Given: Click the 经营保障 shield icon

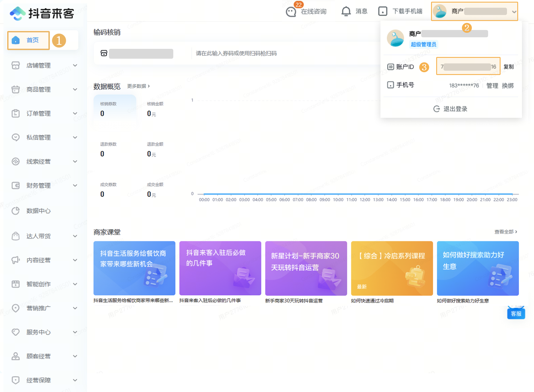Looking at the screenshot, I should click(16, 380).
